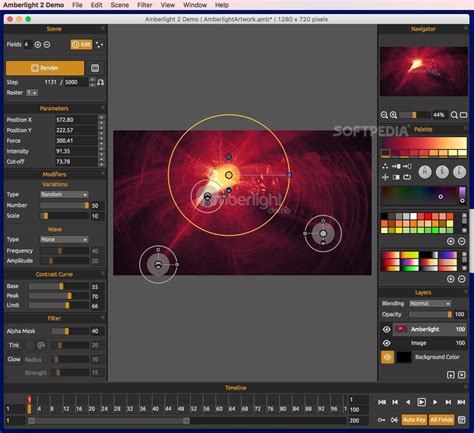This screenshot has width=474, height=433.
Task: Open the Window menu
Action: (195, 5)
